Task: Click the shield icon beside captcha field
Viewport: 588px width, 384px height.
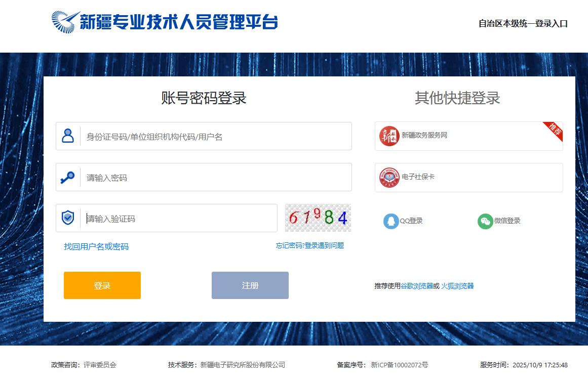Action: [x=68, y=218]
